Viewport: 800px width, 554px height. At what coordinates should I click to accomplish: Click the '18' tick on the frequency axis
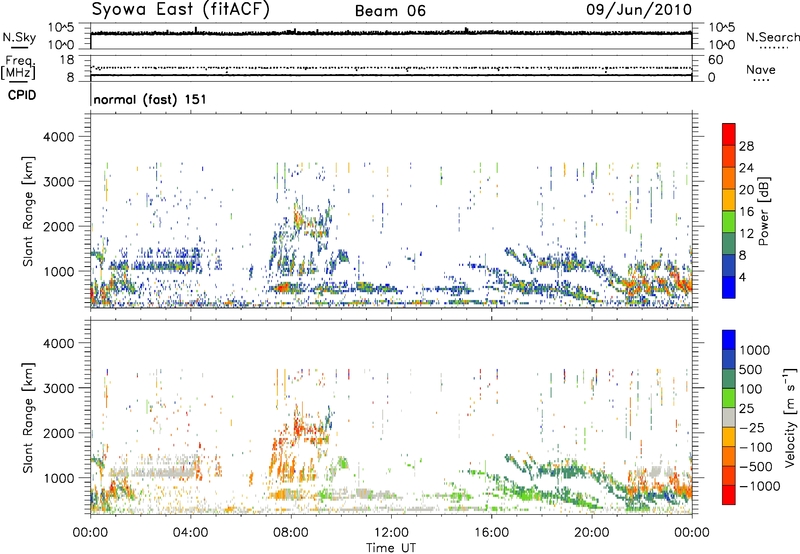click(67, 60)
